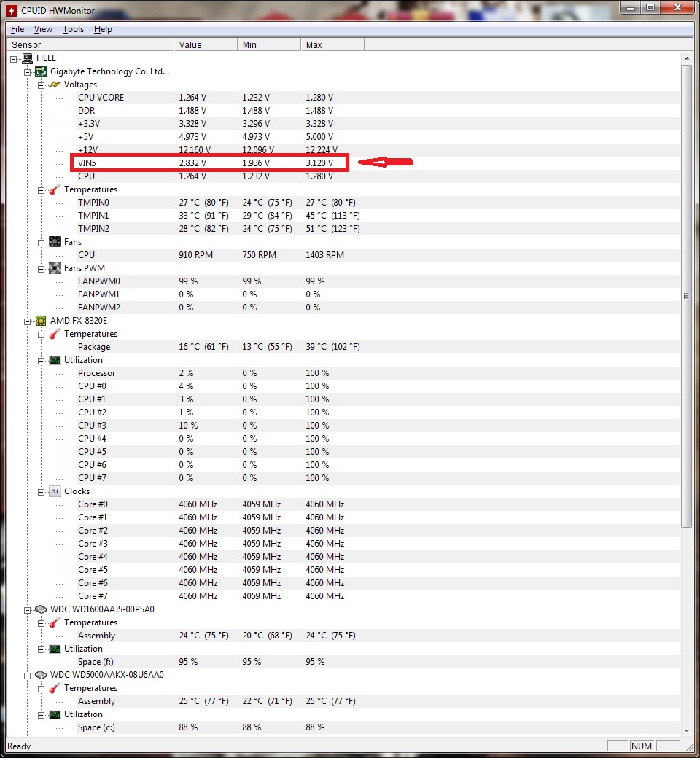This screenshot has height=758, width=700.
Task: Click the AMD Temperatures thermometer icon
Action: [55, 334]
